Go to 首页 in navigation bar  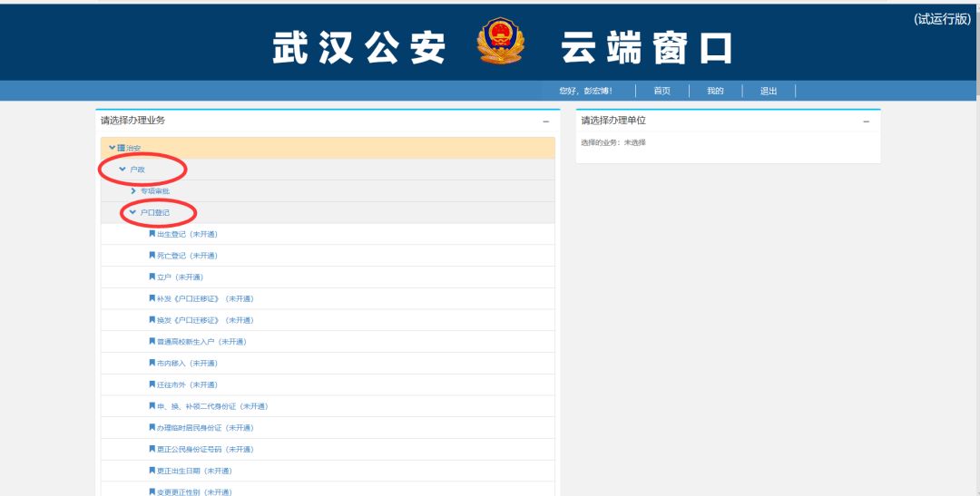662,91
